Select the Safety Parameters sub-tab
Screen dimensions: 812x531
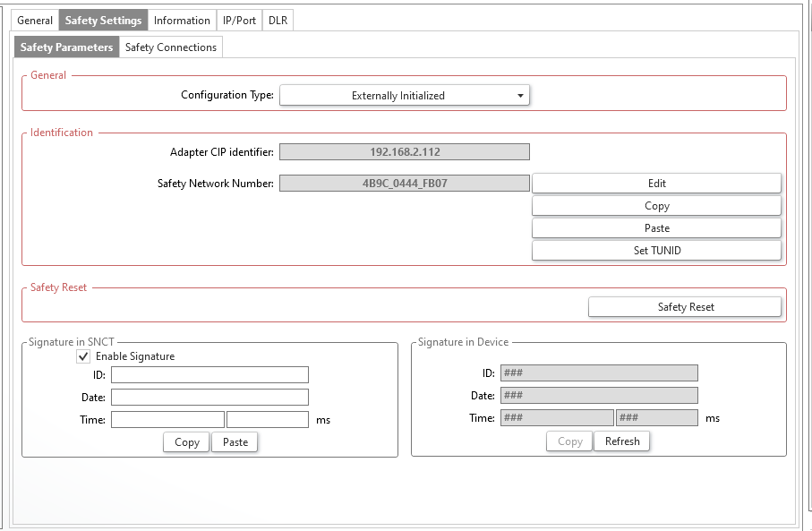66,47
